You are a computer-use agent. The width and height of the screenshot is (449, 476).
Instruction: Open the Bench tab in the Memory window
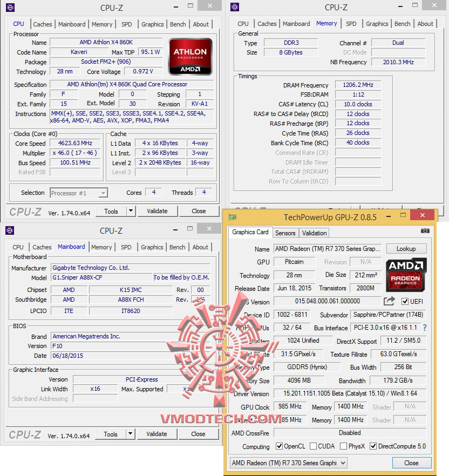click(403, 24)
